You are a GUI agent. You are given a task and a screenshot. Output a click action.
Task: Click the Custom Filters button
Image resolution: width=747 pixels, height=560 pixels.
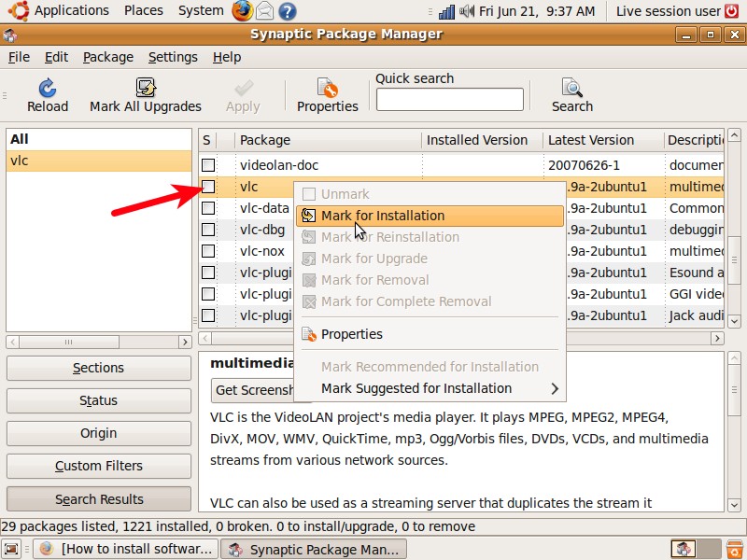[x=99, y=466]
